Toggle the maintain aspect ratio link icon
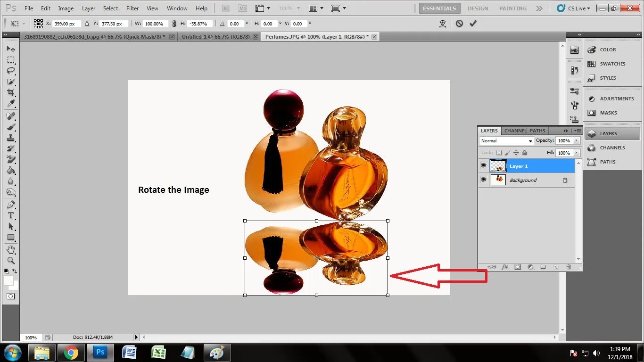This screenshot has width=644, height=362. 174,24
